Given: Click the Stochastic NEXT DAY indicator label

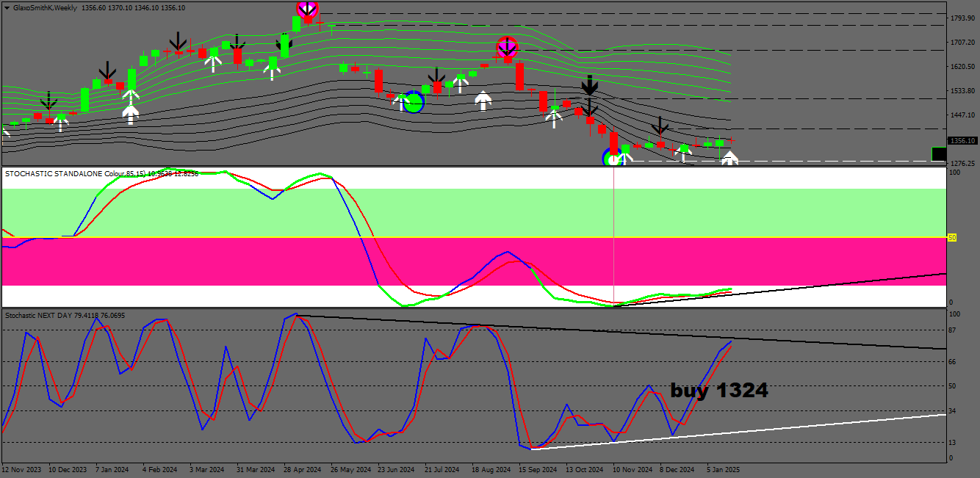Looking at the screenshot, I should point(65,315).
